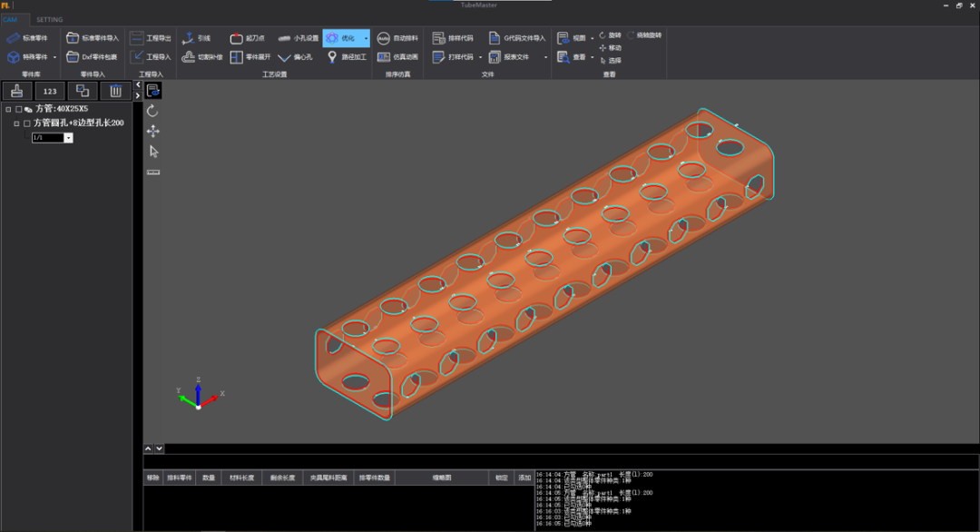Tick checkbox for 方管圆孔+8边型孔长200
The image size is (980, 532).
[x=27, y=123]
